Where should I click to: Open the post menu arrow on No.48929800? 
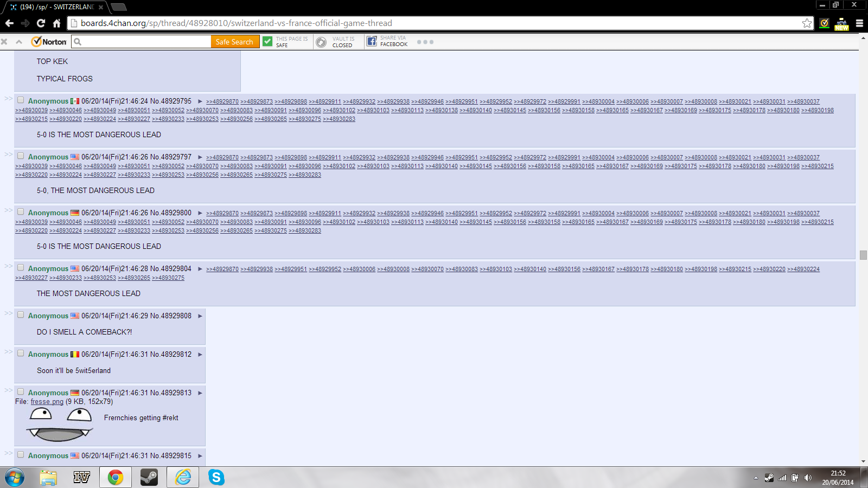point(200,213)
